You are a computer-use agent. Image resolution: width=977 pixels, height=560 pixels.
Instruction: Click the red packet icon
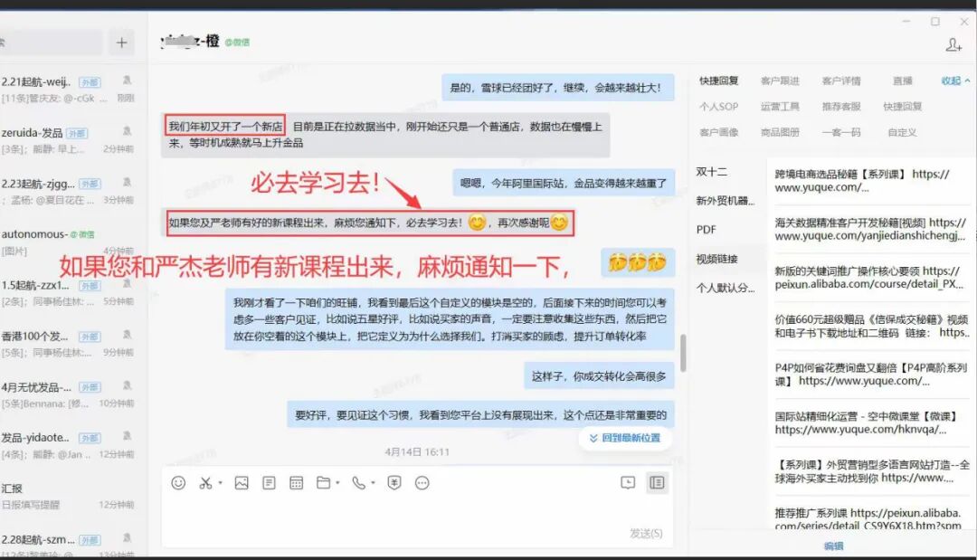point(394,482)
